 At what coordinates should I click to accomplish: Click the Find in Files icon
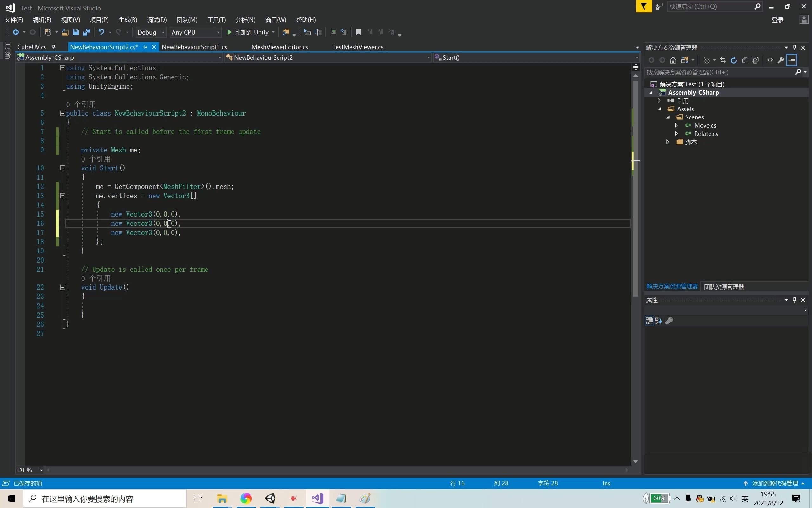tap(286, 32)
